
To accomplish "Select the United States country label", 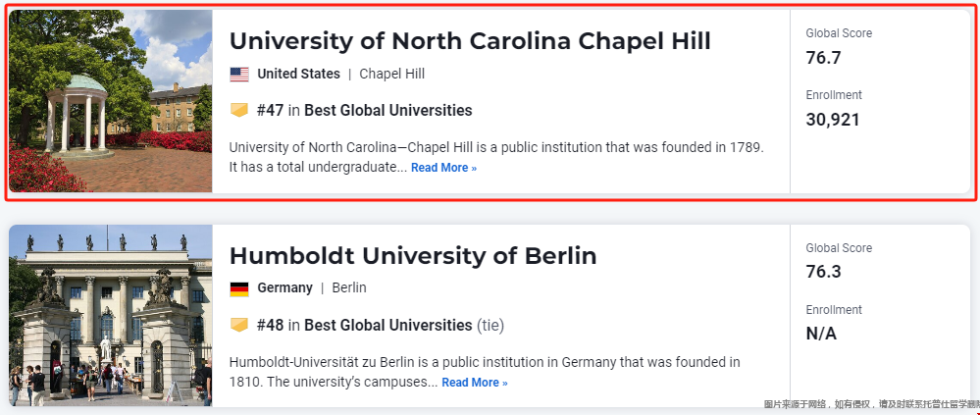I will point(299,75).
